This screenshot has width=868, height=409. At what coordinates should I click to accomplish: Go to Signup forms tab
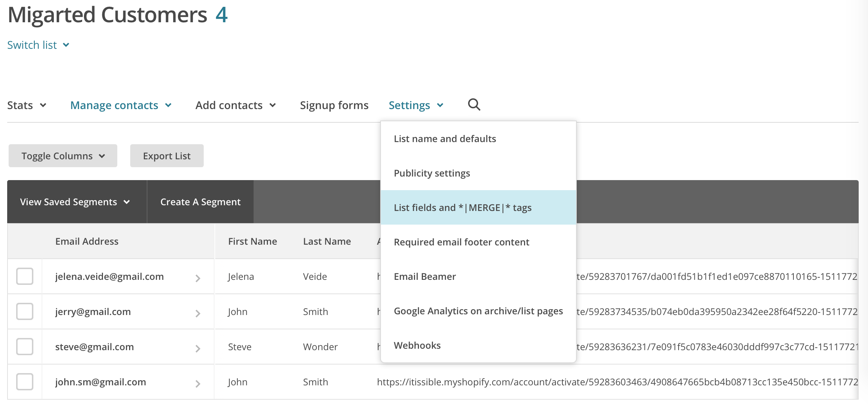[x=334, y=105]
